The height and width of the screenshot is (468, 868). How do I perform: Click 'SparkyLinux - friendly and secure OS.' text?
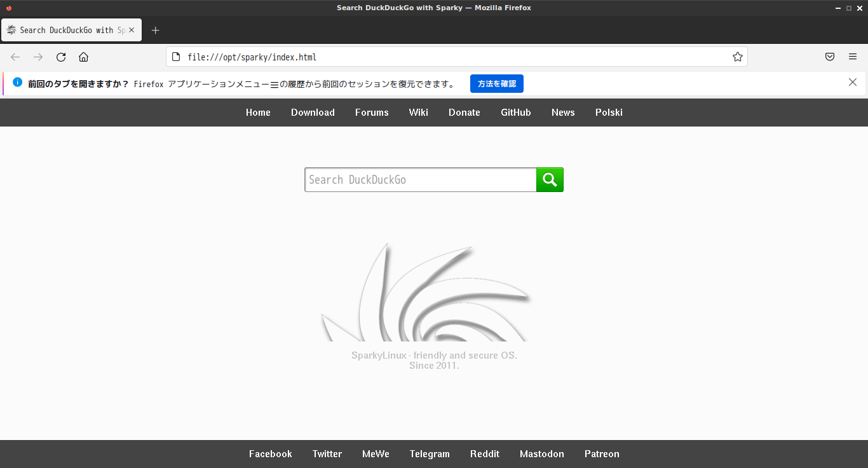pyautogui.click(x=434, y=355)
